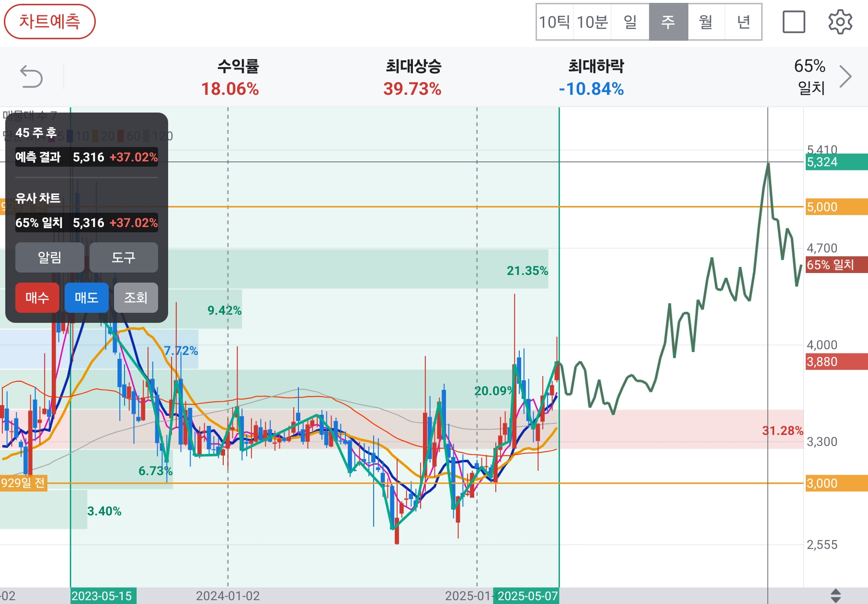
Task: Tap the 929일 전 orange marker
Action: [x=23, y=483]
